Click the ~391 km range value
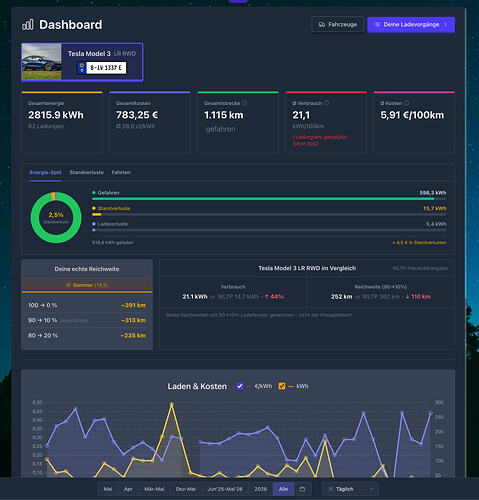Image resolution: width=479 pixels, height=500 pixels. point(133,305)
